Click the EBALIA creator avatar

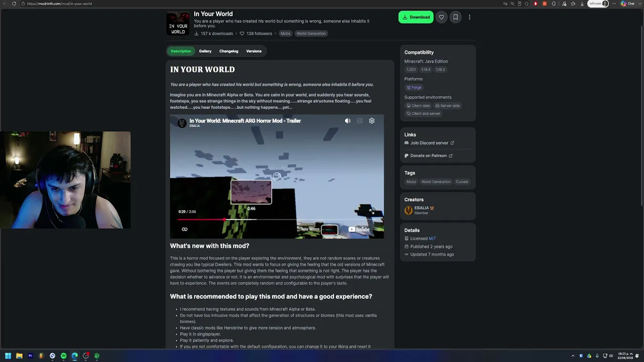409,210
